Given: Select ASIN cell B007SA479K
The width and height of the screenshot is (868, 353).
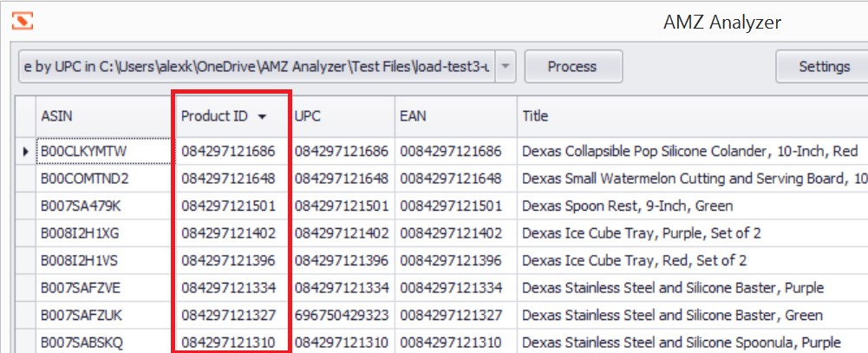Looking at the screenshot, I should 105,206.
